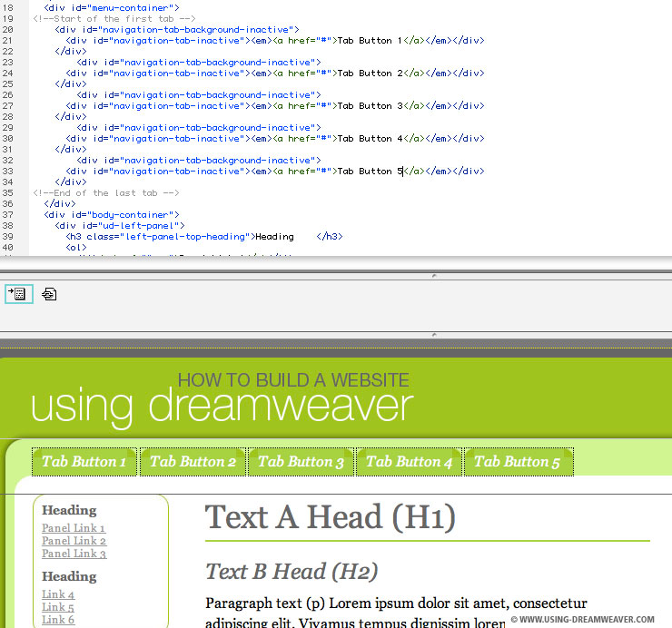Image resolution: width=672 pixels, height=628 pixels.
Task: Click line number 33 in the gutter
Action: click(x=7, y=172)
